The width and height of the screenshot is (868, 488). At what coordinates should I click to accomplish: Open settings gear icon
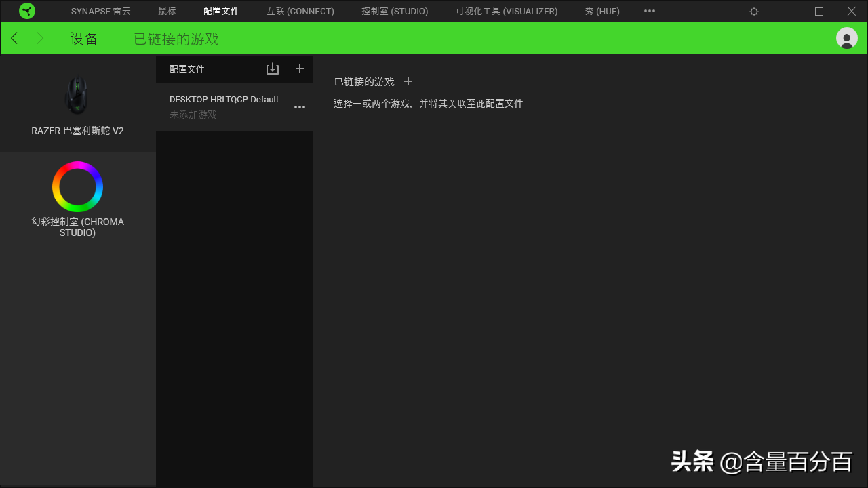[754, 12]
